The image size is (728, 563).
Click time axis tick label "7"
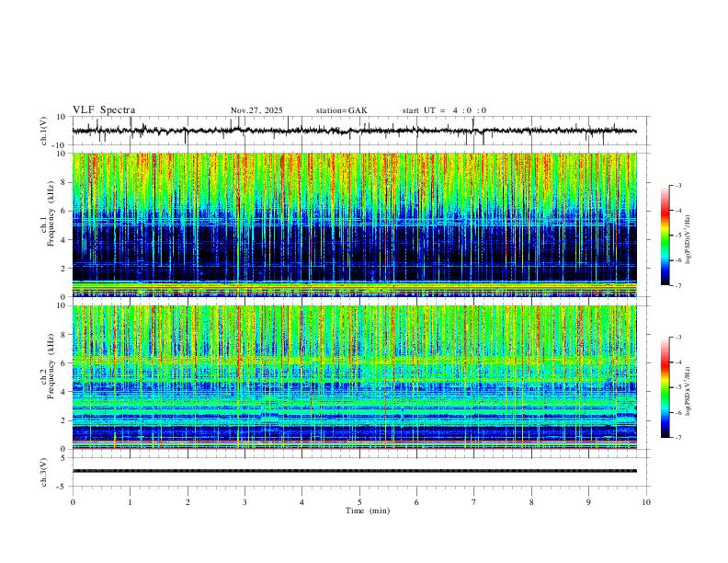pyautogui.click(x=473, y=502)
